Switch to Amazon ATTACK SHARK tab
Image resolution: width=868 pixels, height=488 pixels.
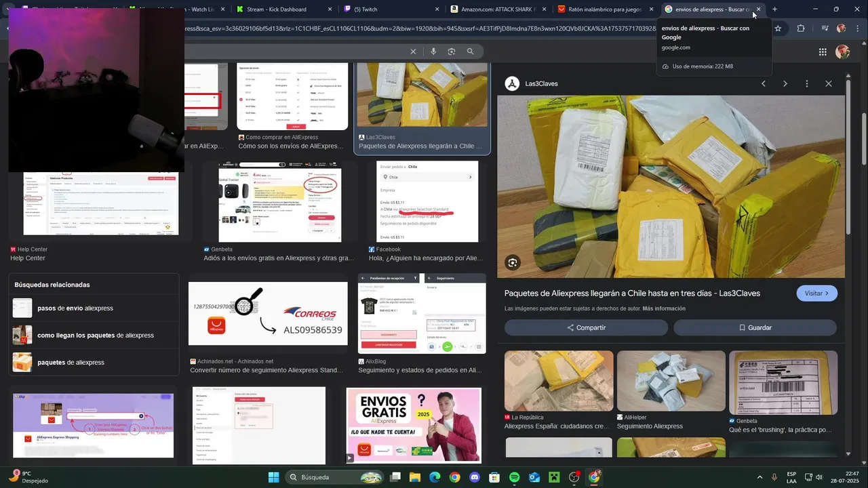pos(497,9)
